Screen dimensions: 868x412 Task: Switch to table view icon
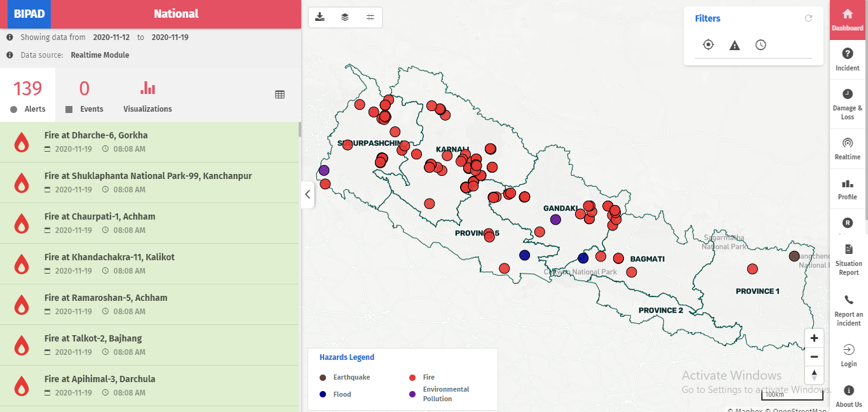[x=280, y=95]
